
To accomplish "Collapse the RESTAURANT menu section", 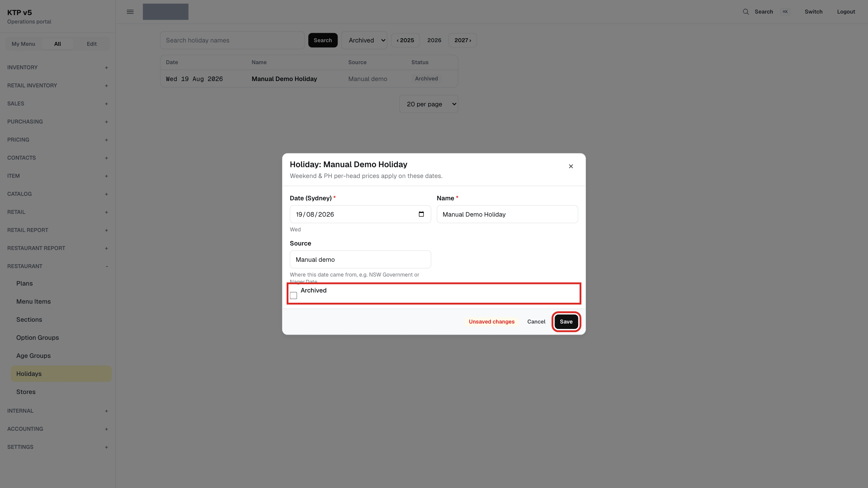I will coord(58,266).
